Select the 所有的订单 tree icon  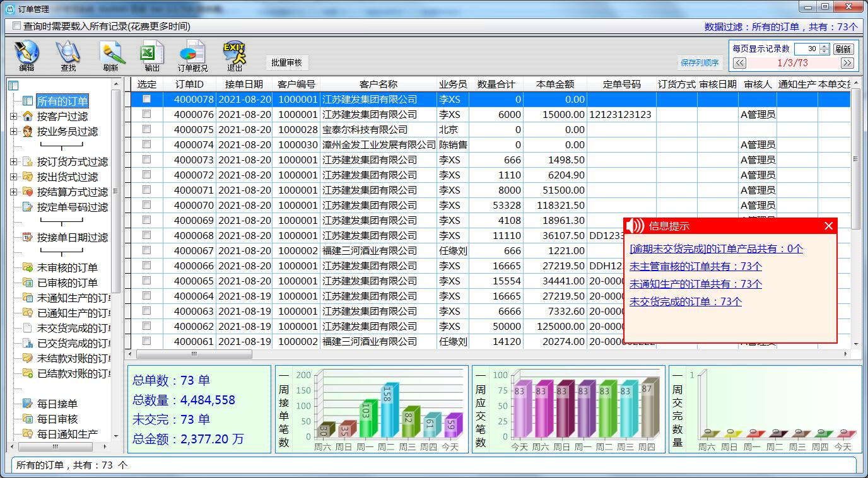click(27, 101)
